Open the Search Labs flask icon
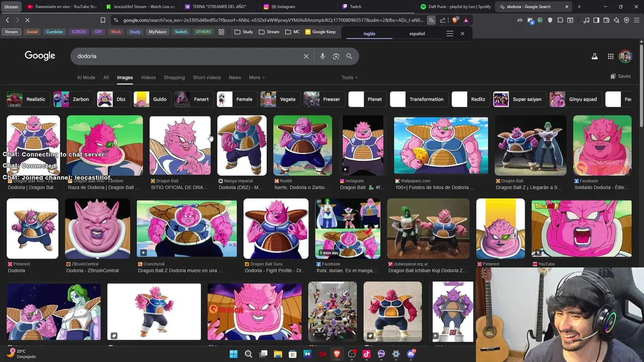Image resolution: width=644 pixels, height=362 pixels. 595,56
